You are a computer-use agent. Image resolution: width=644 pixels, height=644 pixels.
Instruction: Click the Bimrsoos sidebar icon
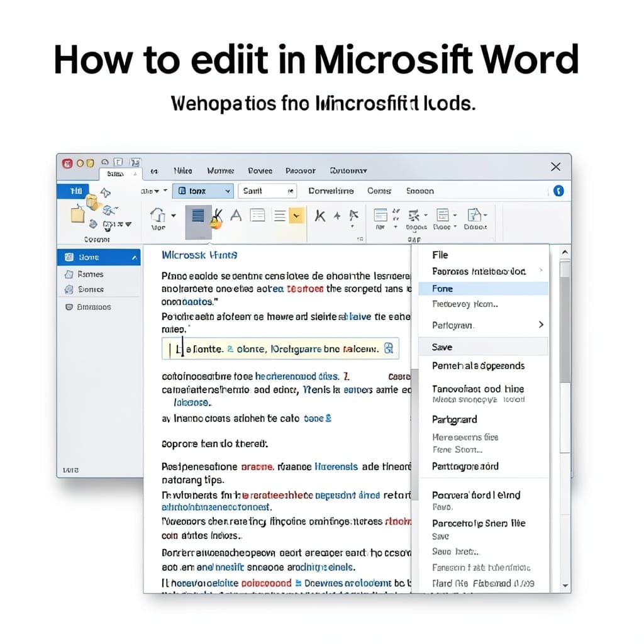coord(69,307)
